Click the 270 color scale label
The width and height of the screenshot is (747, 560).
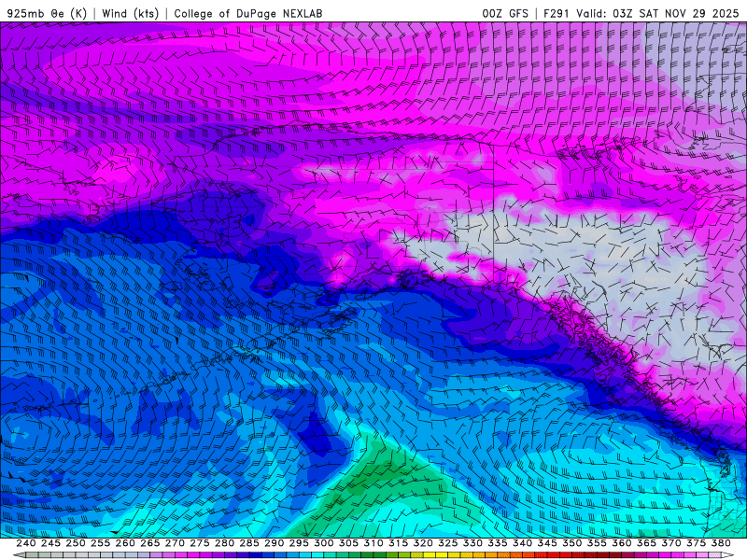(x=175, y=543)
